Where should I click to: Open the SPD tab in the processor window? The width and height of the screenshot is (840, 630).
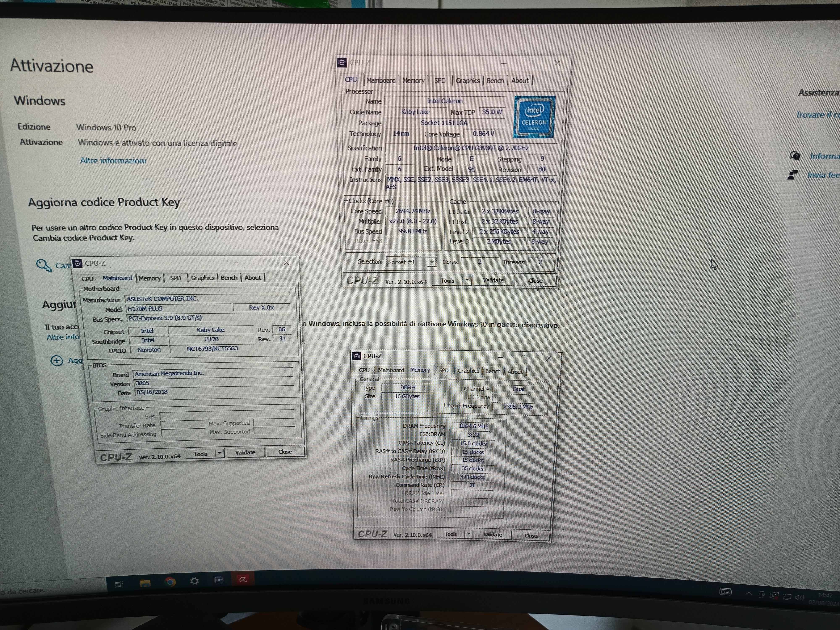pos(440,80)
